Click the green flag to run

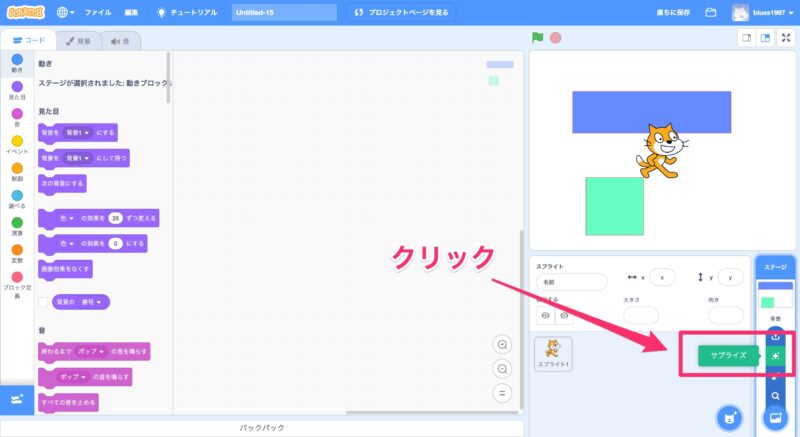click(x=538, y=38)
